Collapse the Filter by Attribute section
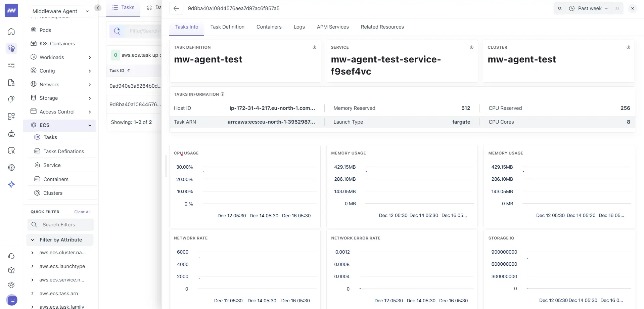 click(33, 240)
